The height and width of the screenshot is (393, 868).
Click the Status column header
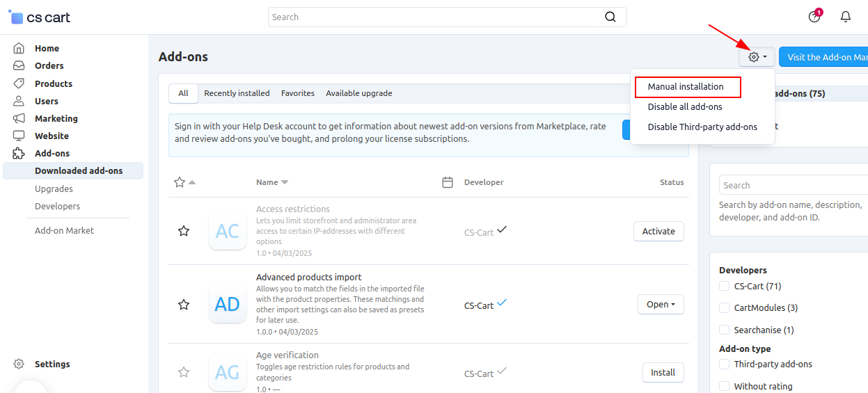click(x=672, y=182)
